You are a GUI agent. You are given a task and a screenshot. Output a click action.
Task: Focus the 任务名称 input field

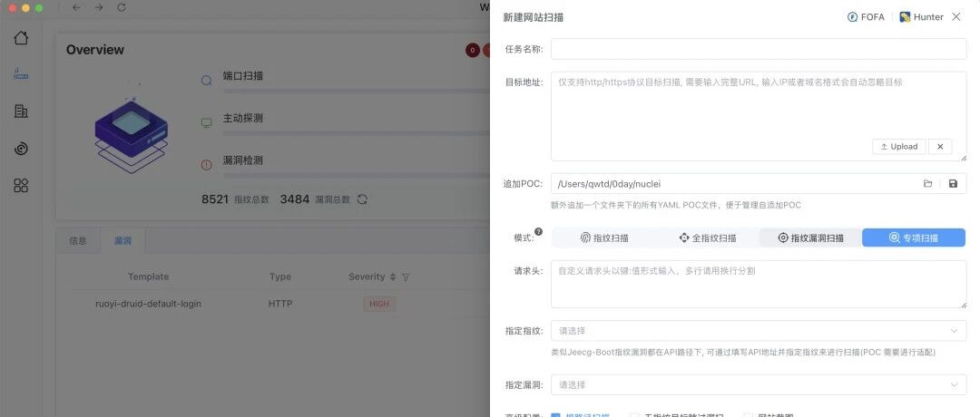(759, 49)
